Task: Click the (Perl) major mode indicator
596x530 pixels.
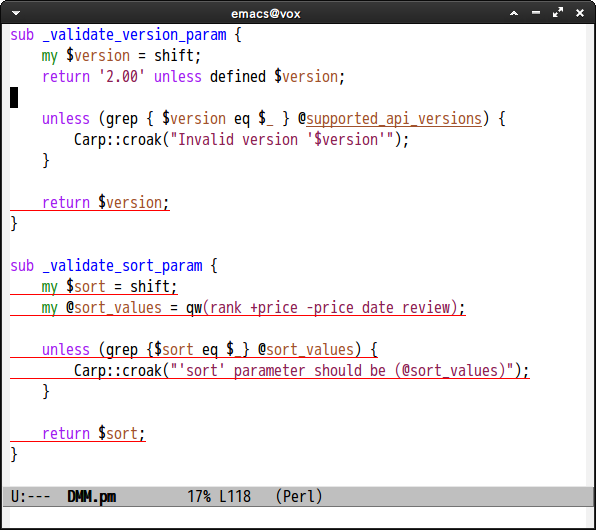Action: point(299,497)
